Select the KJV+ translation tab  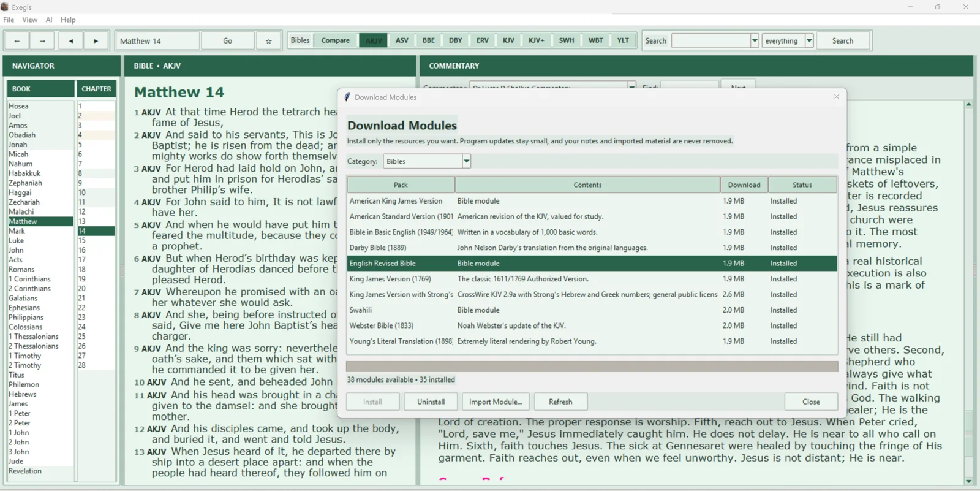537,40
